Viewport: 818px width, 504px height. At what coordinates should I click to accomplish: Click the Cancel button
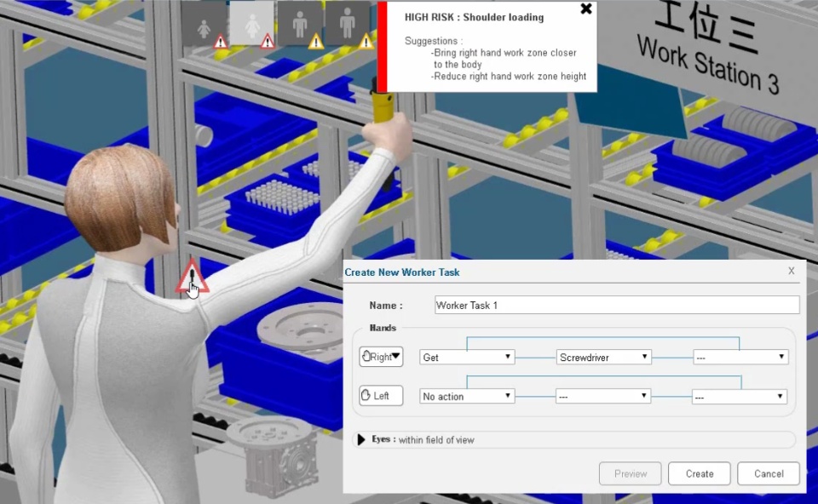click(769, 473)
